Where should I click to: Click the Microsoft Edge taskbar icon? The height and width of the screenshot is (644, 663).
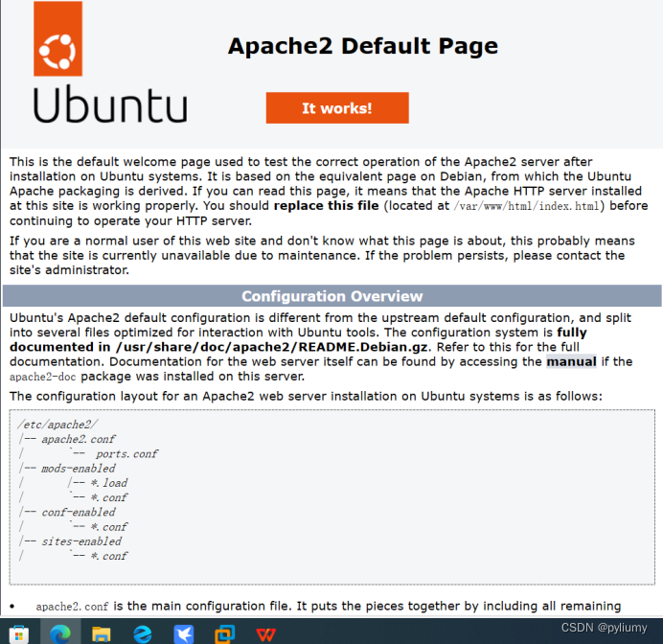click(60, 634)
